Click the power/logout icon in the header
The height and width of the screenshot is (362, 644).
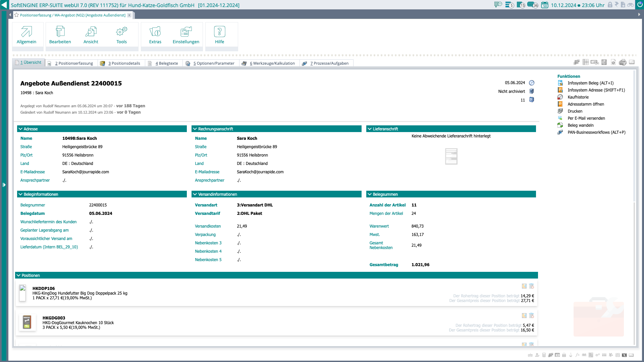(640, 5)
